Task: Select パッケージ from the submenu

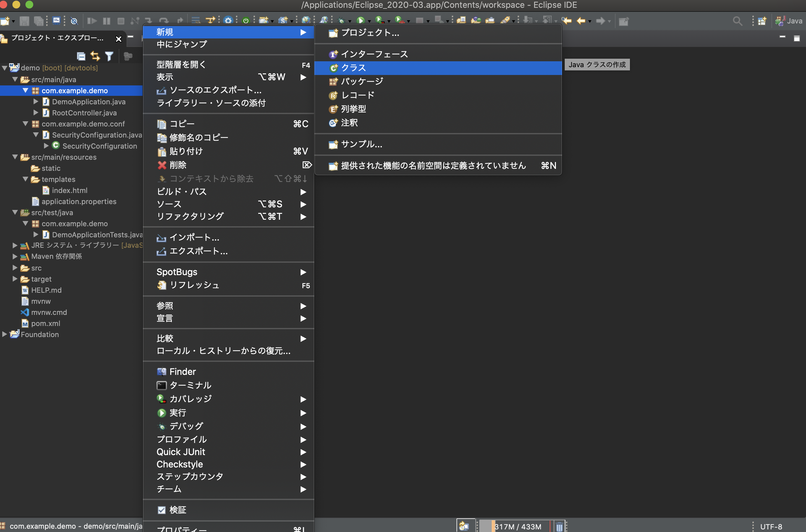Action: tap(362, 81)
